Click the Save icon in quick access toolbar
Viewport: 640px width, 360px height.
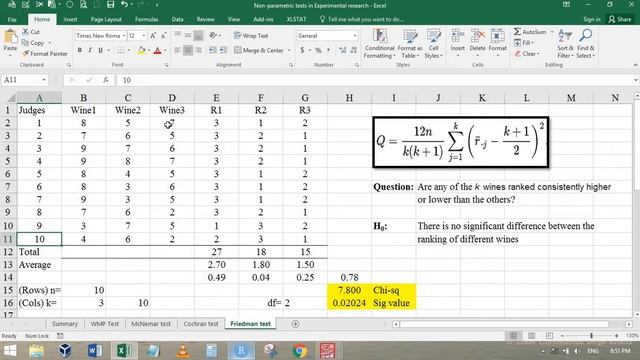[x=110, y=5]
